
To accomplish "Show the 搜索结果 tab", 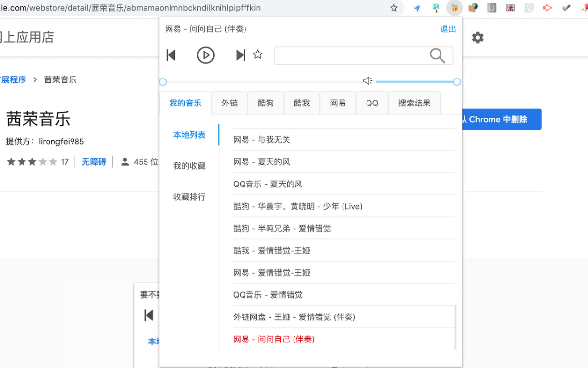I will 414,103.
